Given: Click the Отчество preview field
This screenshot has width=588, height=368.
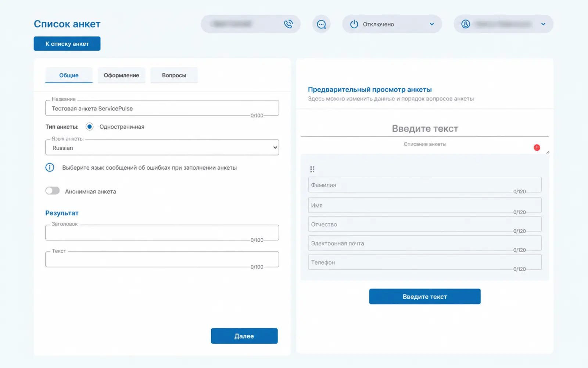Looking at the screenshot, I should (425, 224).
